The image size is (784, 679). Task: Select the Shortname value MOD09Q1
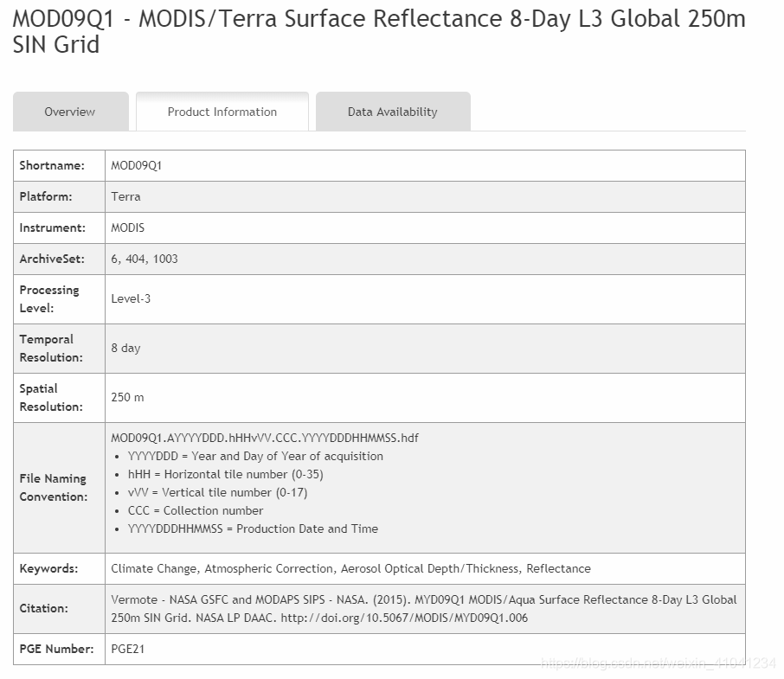coord(137,166)
